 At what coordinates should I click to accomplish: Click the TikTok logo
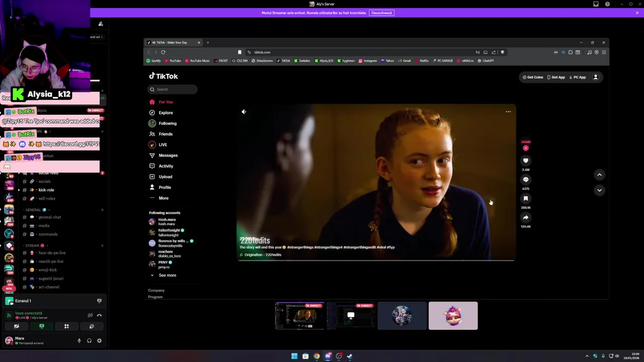tap(164, 76)
